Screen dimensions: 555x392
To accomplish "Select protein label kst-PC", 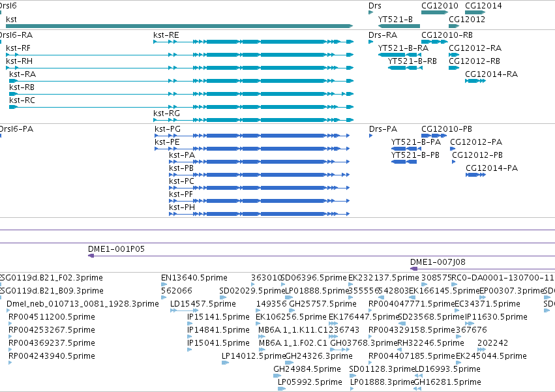I will (181, 182).
